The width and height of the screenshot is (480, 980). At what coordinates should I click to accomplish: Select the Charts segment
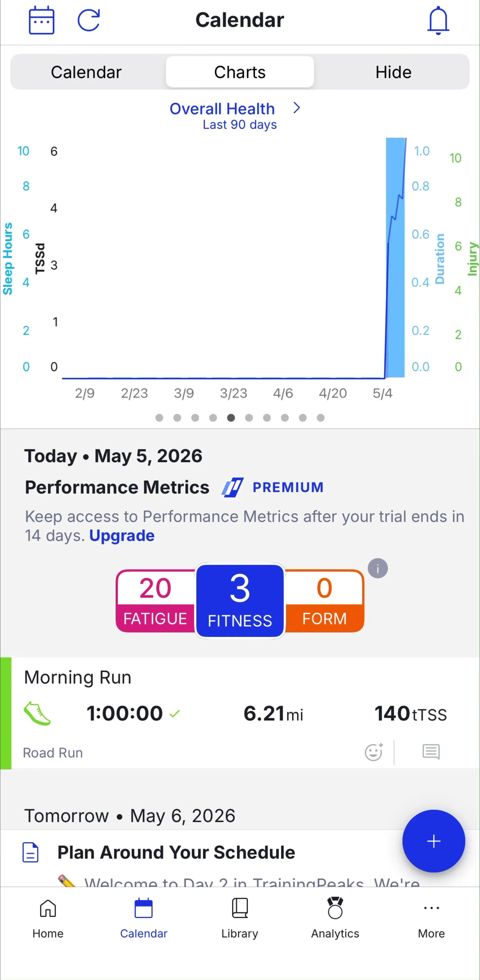coord(240,72)
